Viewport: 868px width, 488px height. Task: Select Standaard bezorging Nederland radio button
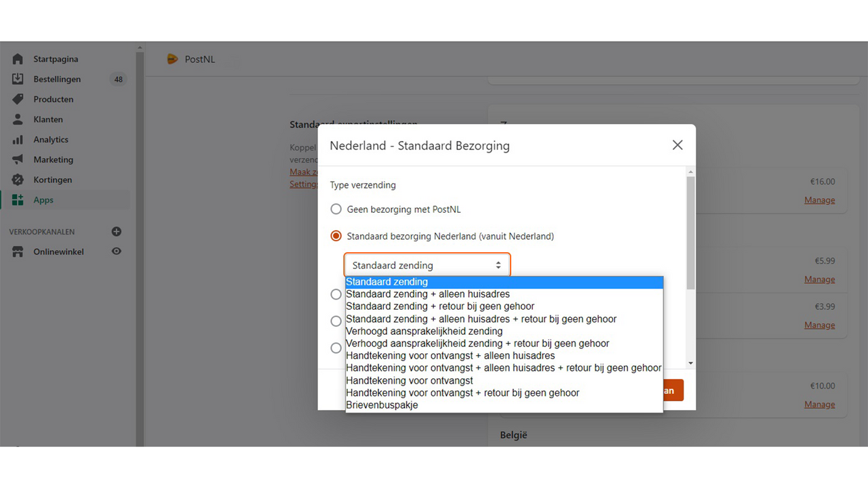tap(336, 237)
